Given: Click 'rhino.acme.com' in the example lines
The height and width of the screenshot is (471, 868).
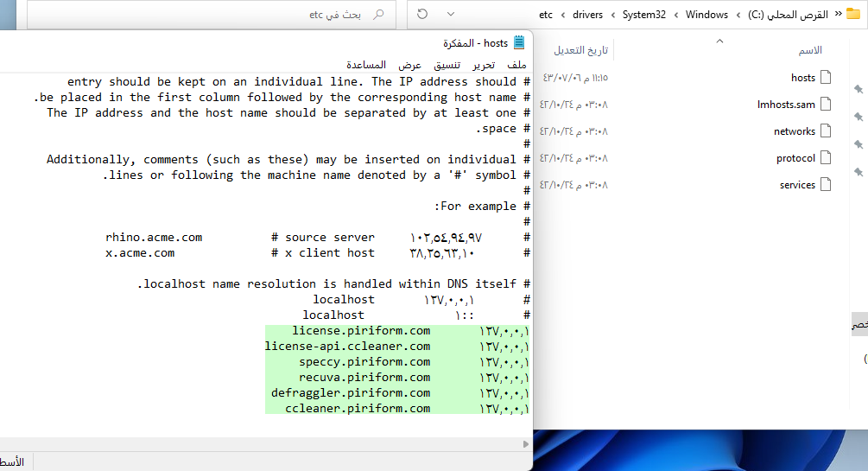Looking at the screenshot, I should click(x=154, y=238).
